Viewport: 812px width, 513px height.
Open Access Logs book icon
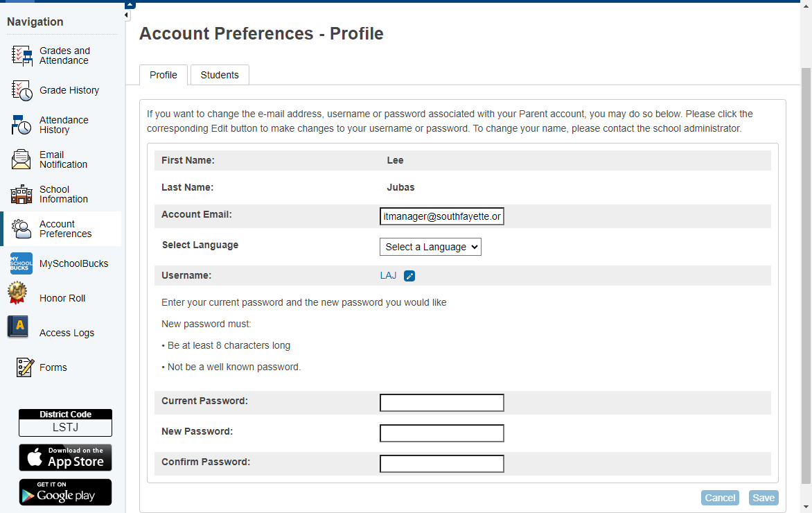[x=17, y=327]
